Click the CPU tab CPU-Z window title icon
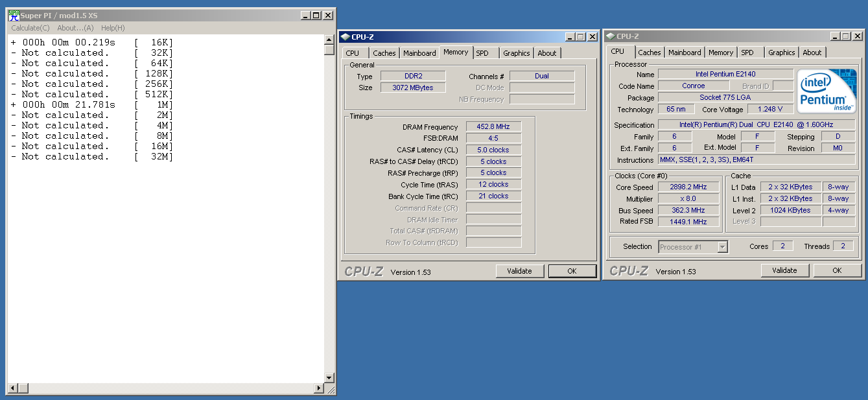The width and height of the screenshot is (868, 400). click(611, 36)
